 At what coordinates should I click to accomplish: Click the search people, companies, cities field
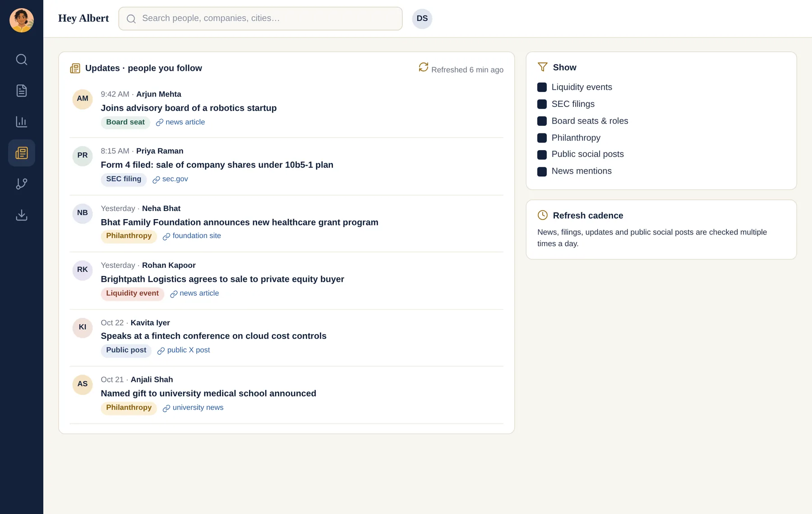tap(260, 18)
